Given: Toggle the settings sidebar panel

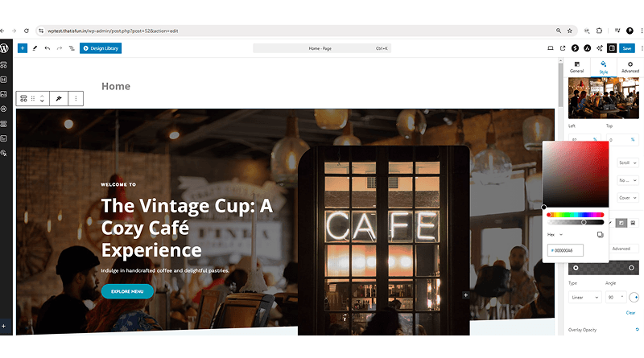Looking at the screenshot, I should 612,48.
